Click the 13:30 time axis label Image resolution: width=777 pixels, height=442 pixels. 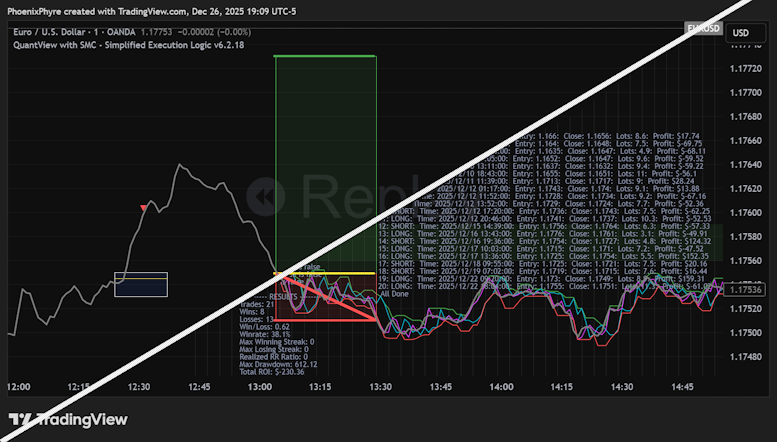[378, 386]
